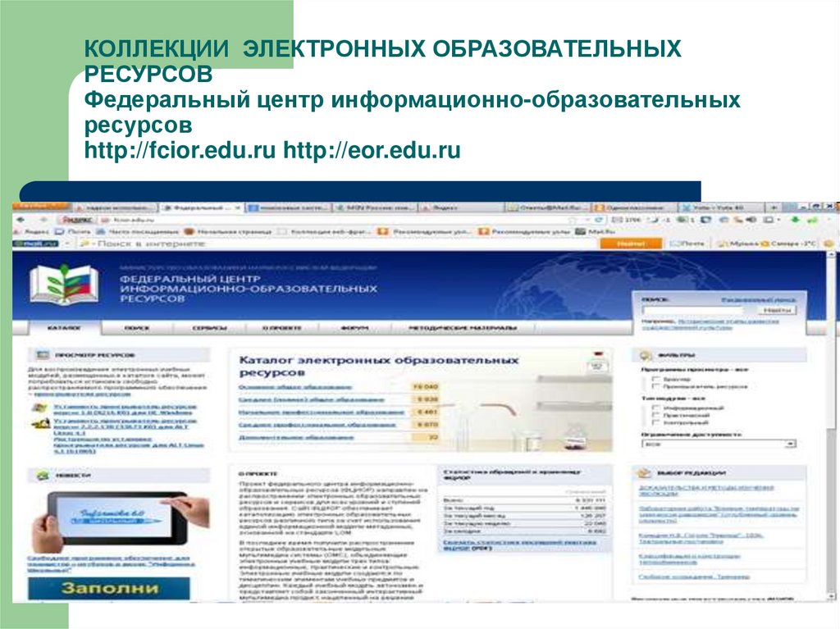Enable the Браузер checkbox in filters

pos(655,379)
